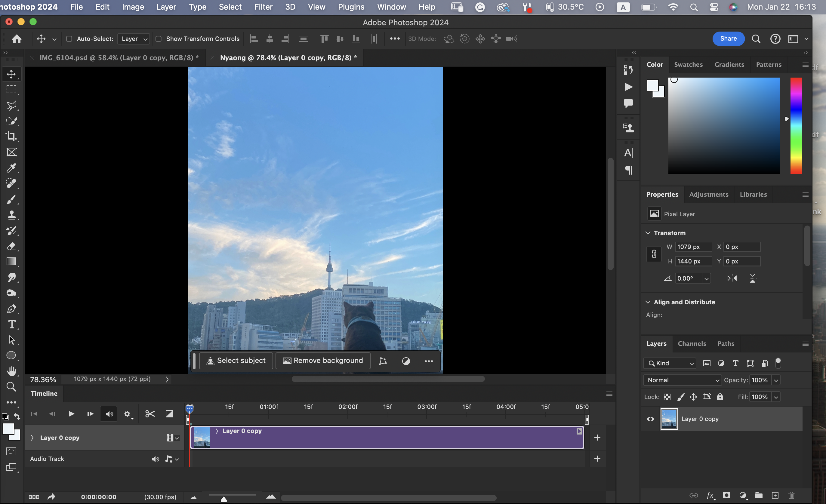826x504 pixels.
Task: Select the Crop tool
Action: pos(11,137)
